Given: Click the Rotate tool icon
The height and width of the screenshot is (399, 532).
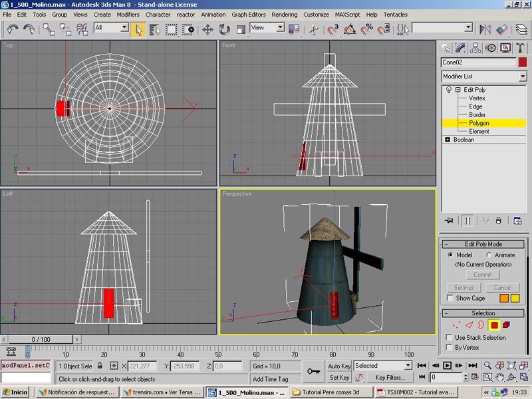Looking at the screenshot, I should tap(224, 29).
